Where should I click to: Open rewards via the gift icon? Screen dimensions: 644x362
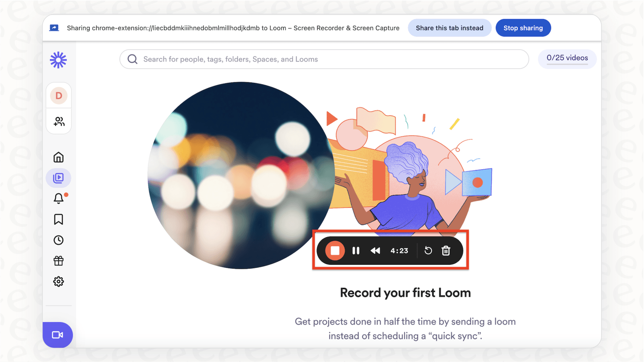[58, 261]
